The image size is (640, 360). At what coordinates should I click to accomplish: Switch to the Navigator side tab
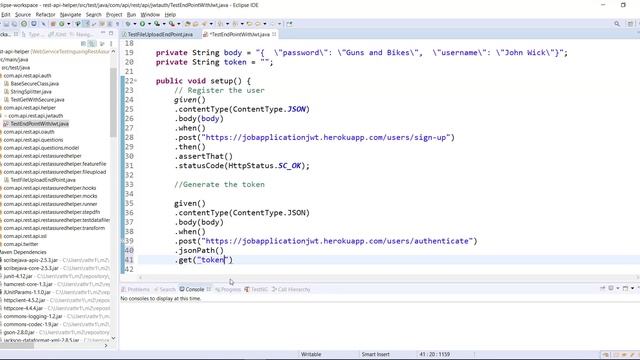pyautogui.click(x=81, y=35)
